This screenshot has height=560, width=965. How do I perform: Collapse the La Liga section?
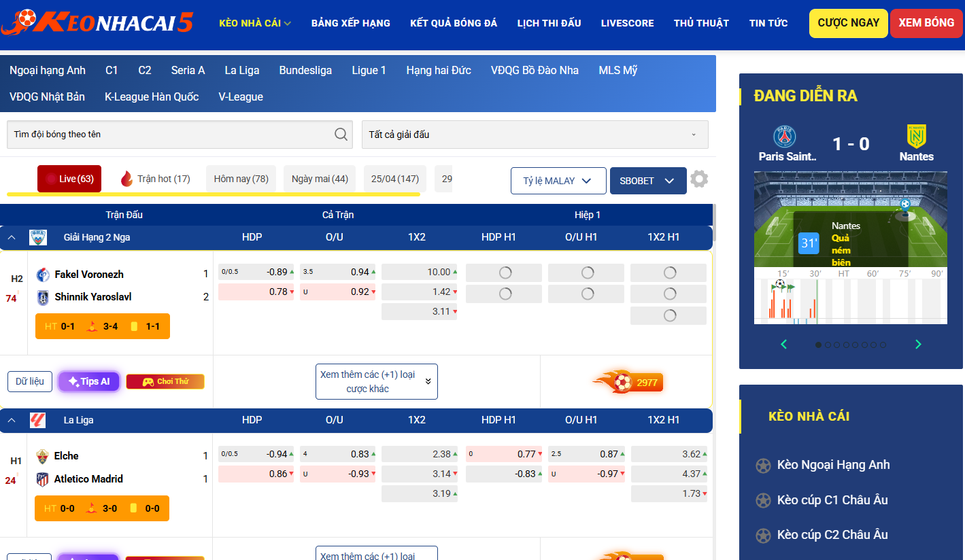[12, 420]
